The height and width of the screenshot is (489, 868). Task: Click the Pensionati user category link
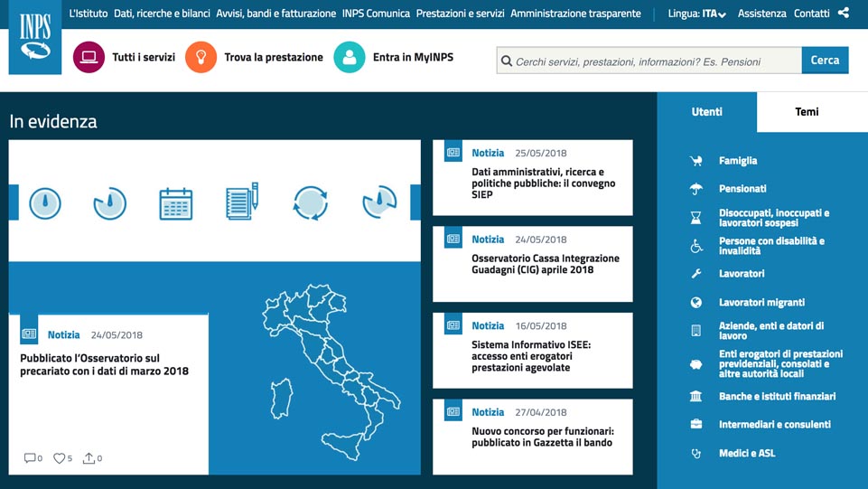point(742,189)
